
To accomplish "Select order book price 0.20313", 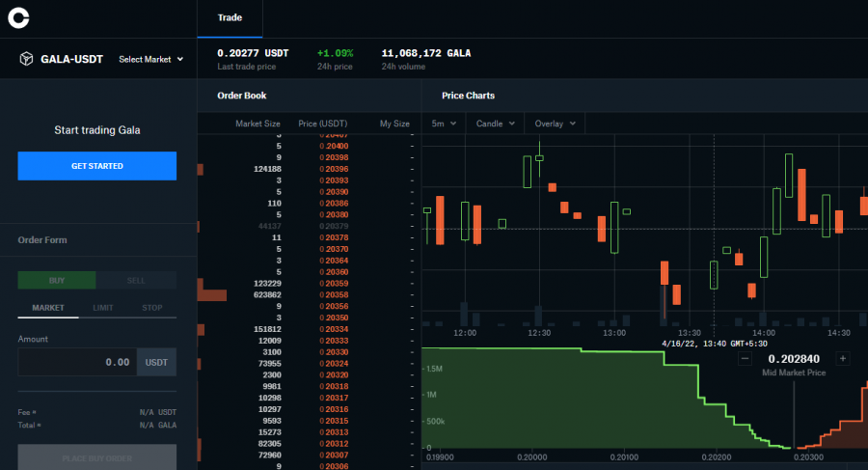I will point(334,432).
